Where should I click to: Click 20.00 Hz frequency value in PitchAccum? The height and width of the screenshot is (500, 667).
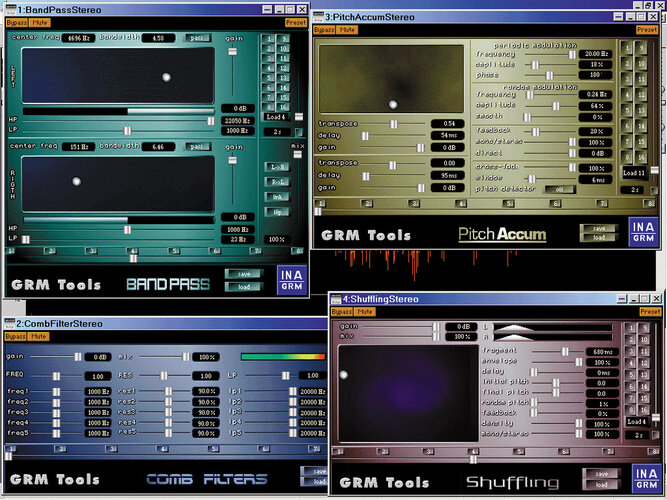coord(596,54)
